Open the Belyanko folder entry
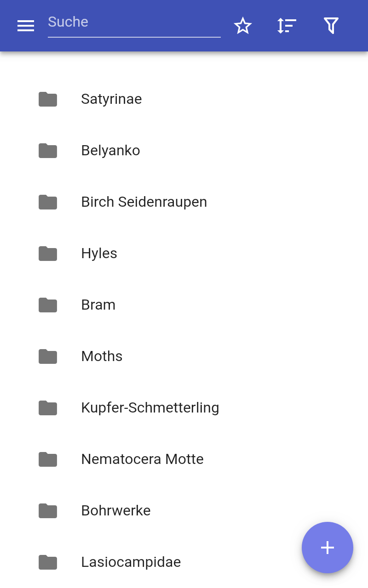Screen dimensions: 368x588 pyautogui.click(x=110, y=151)
